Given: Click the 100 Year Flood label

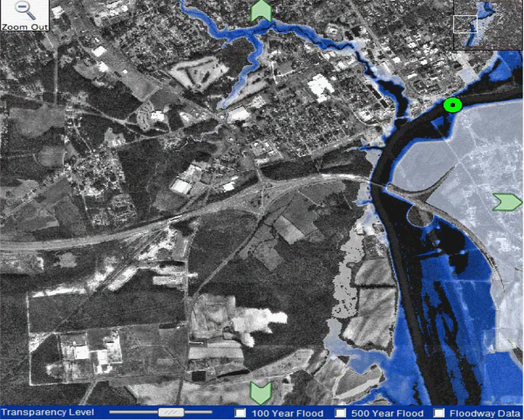Looking at the screenshot, I should (x=287, y=413).
